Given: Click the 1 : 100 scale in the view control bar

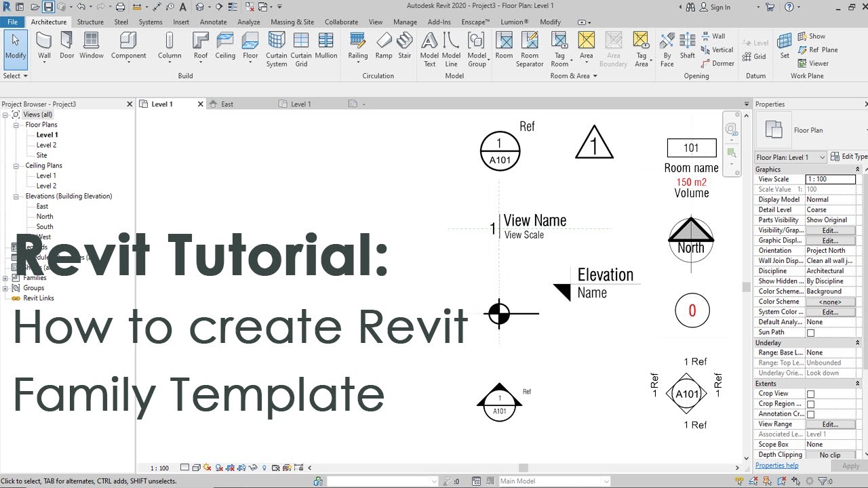Looking at the screenshot, I should pos(159,468).
